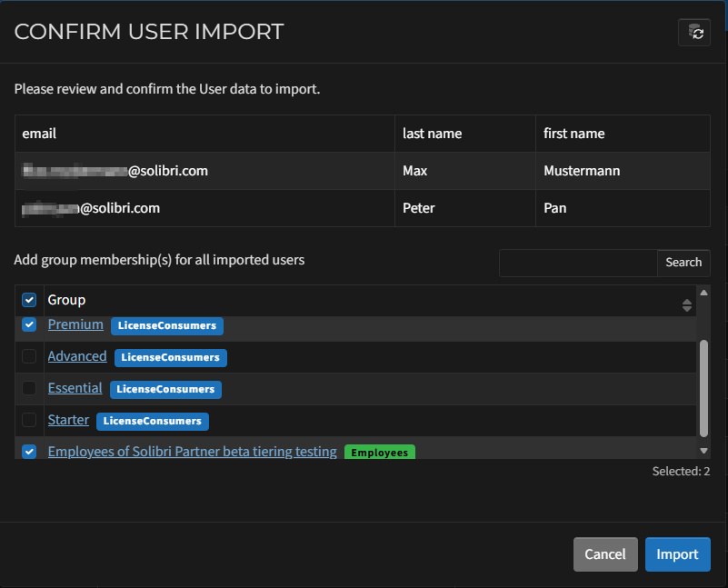The image size is (728, 588).
Task: Click the scrollbar up arrow in group list
Action: [x=703, y=293]
